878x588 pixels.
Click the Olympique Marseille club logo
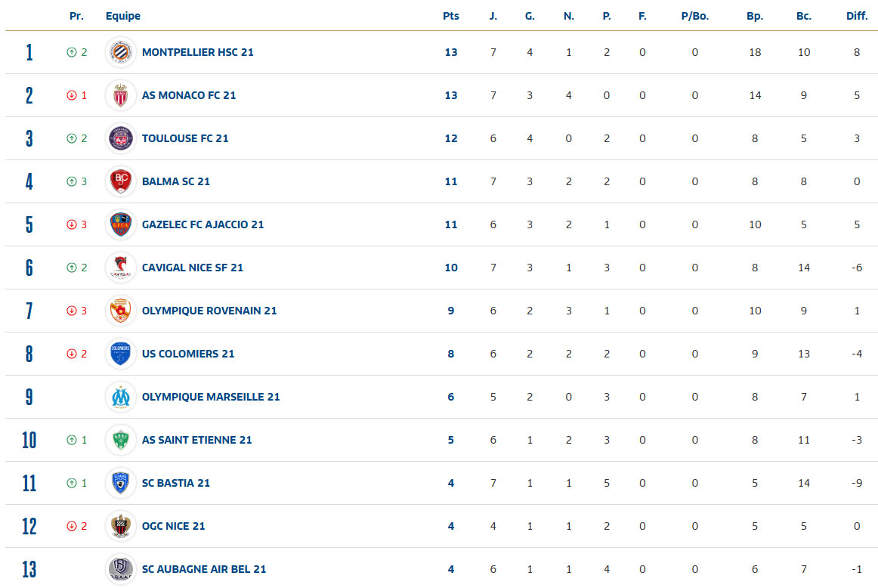pyautogui.click(x=120, y=397)
